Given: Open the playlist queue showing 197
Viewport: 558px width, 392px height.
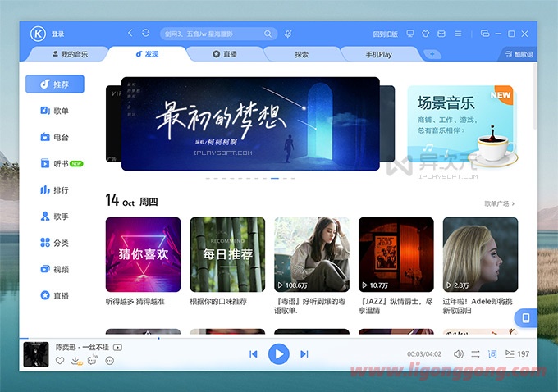Looking at the screenshot, I should coord(516,354).
